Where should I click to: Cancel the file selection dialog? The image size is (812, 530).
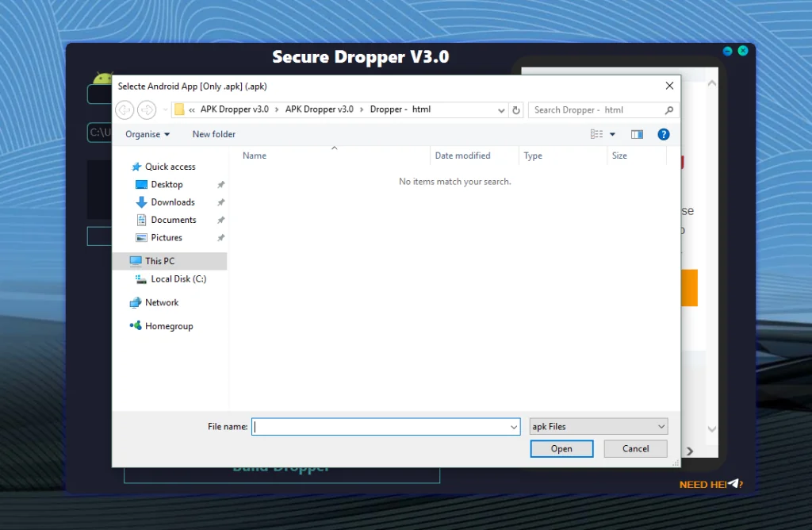[635, 448]
